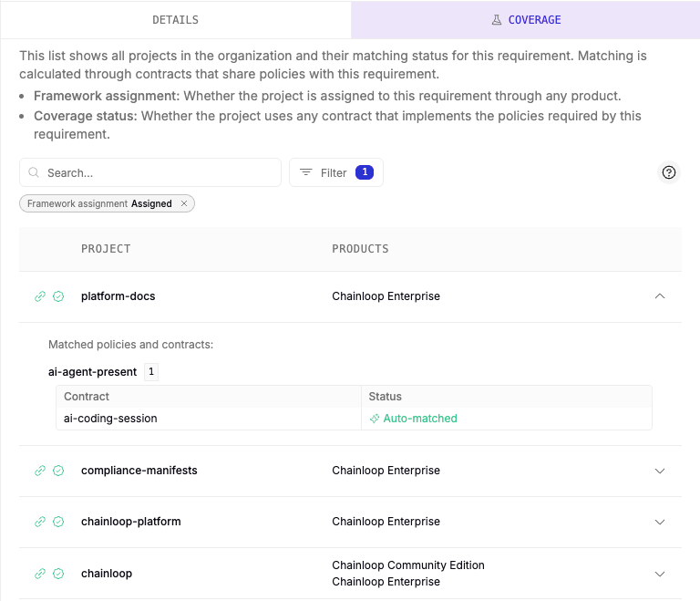
Task: Click coverage check icon for compliance-manifests
Action: (58, 471)
